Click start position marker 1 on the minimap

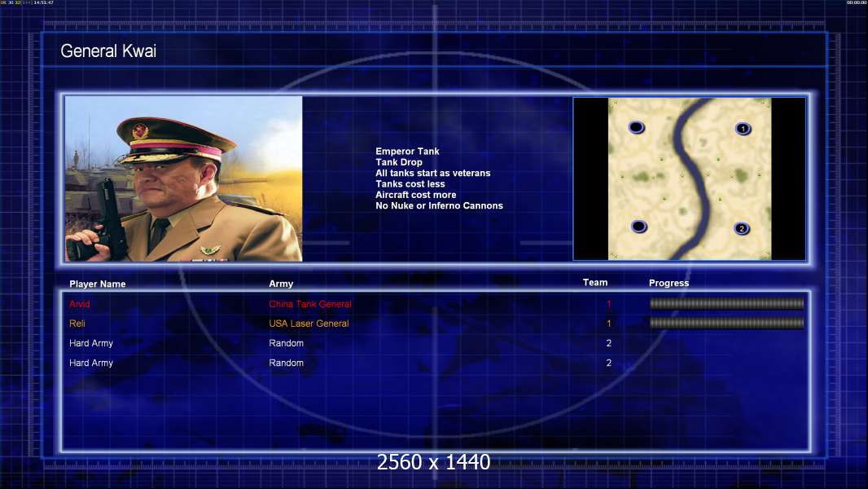743,129
